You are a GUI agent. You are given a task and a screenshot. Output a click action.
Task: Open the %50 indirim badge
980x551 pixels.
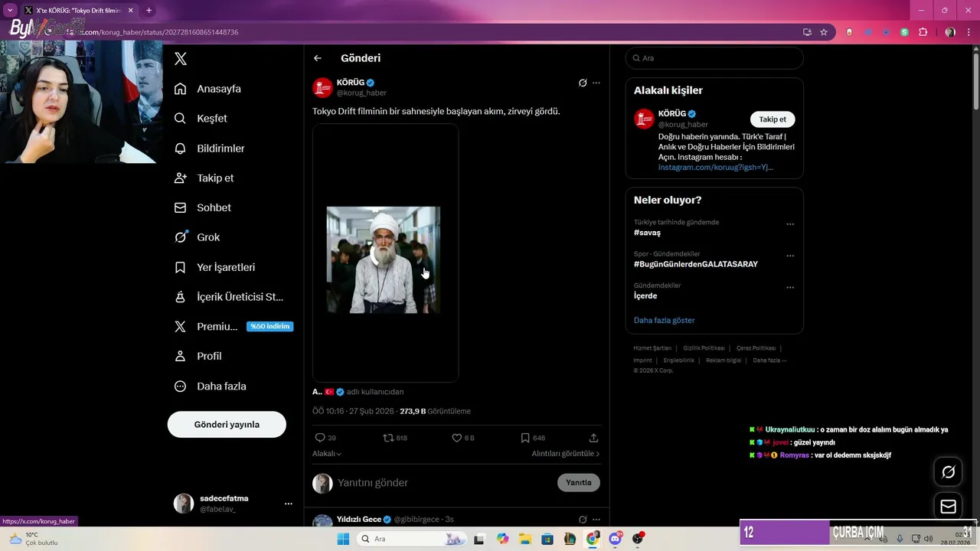coord(269,327)
